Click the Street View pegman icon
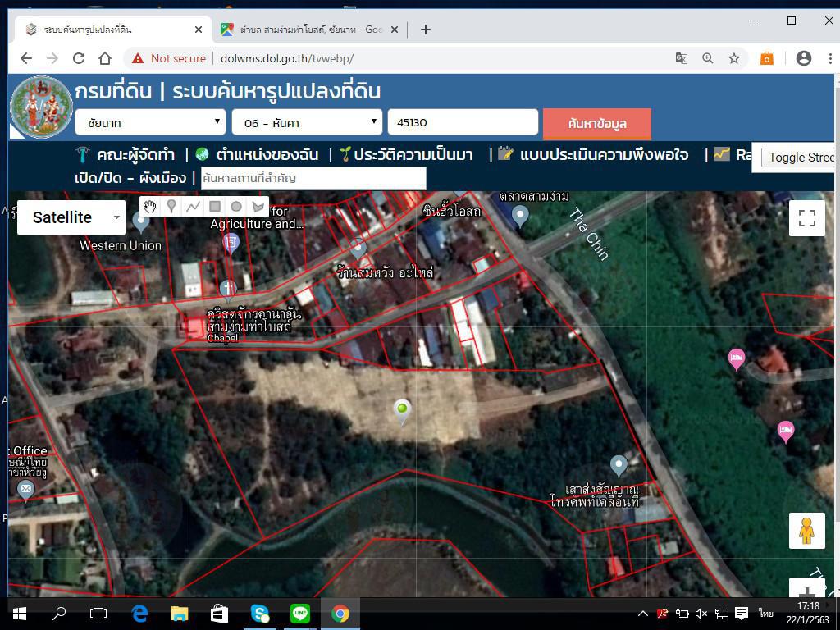Screen dimensions: 840x630 (806, 531)
